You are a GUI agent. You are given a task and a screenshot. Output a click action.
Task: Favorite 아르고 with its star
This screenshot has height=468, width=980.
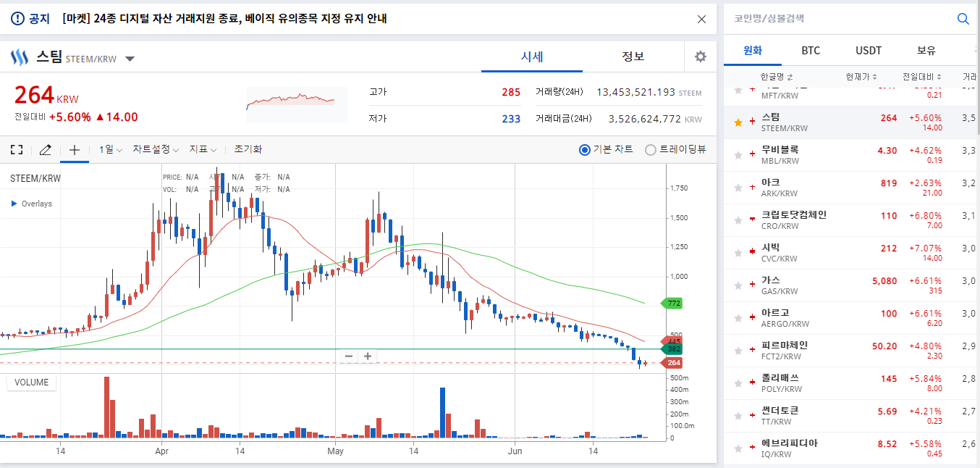738,318
